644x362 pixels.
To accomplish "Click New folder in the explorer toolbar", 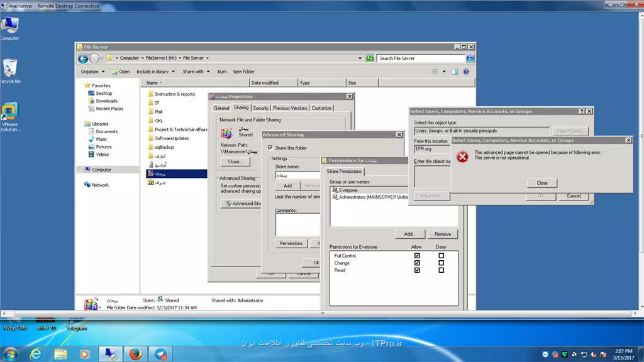I will coord(243,72).
